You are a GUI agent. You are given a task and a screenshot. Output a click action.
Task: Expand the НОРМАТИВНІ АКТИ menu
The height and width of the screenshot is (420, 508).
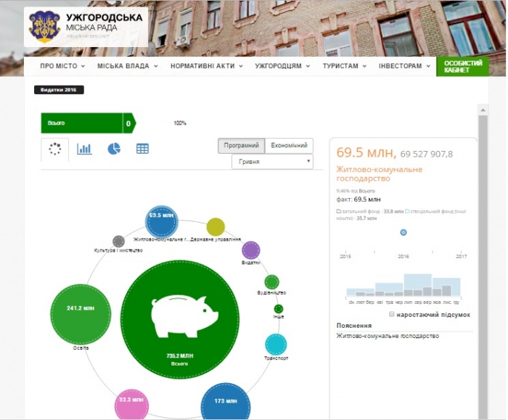[207, 66]
